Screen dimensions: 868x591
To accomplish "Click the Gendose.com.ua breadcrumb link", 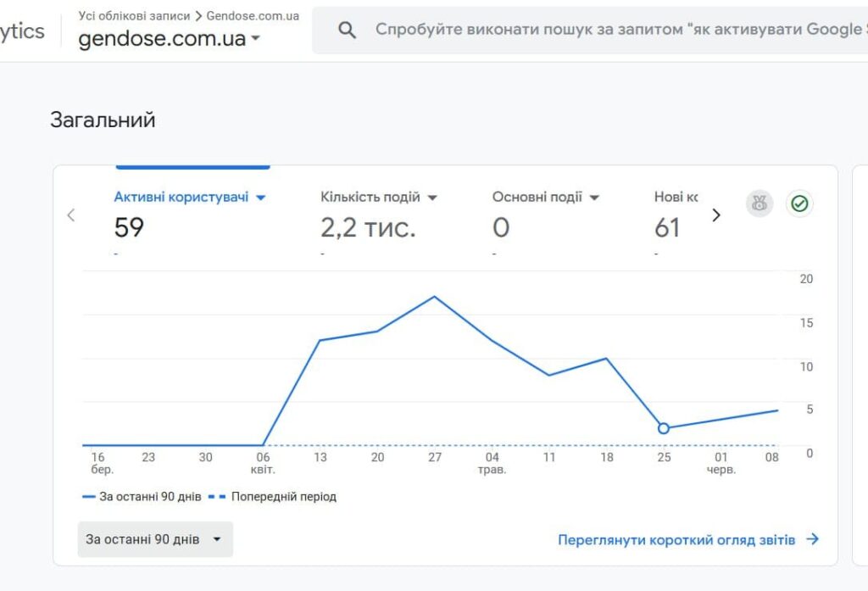I will click(253, 15).
